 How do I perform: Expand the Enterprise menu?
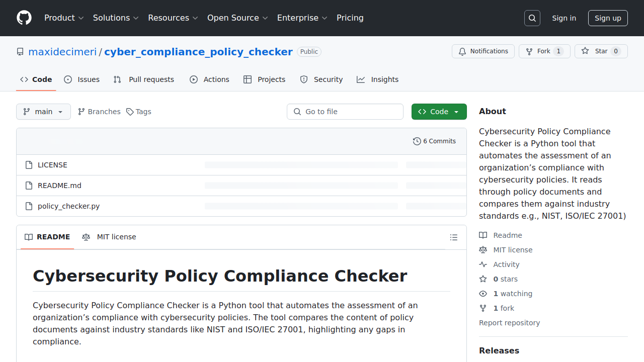pyautogui.click(x=302, y=18)
